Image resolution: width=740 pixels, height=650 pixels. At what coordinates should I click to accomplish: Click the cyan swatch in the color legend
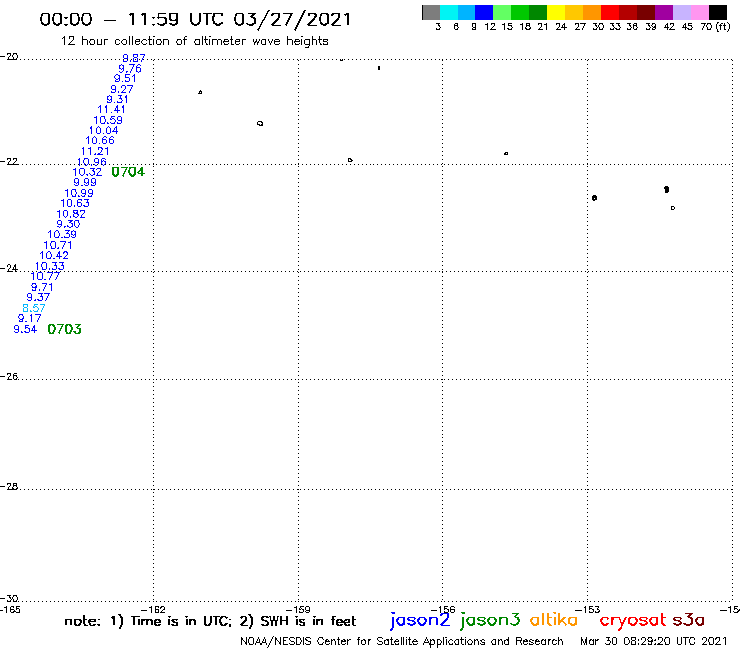(x=449, y=12)
